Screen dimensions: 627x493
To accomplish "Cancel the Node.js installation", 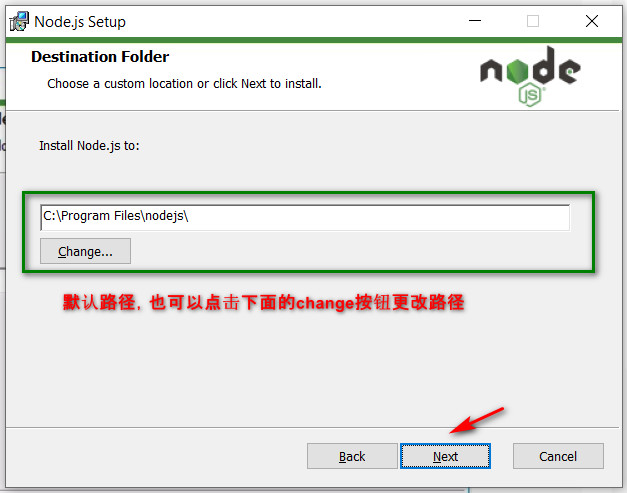I will click(558, 456).
